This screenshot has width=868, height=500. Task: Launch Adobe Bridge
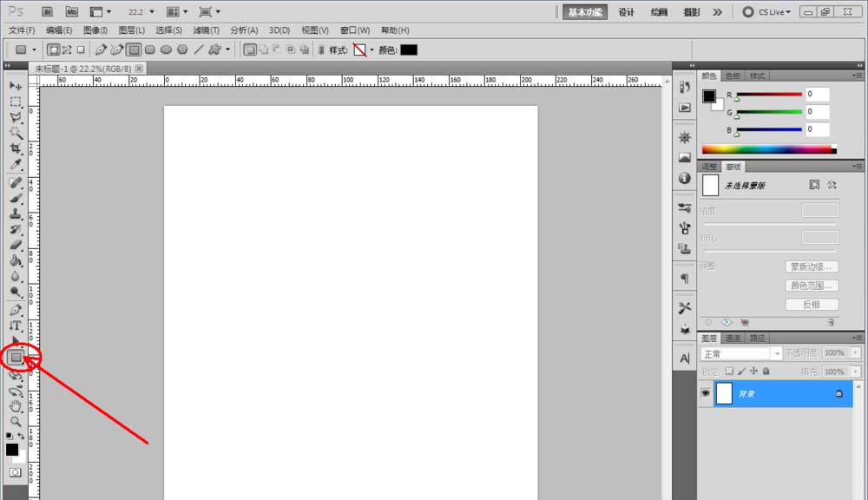click(47, 11)
